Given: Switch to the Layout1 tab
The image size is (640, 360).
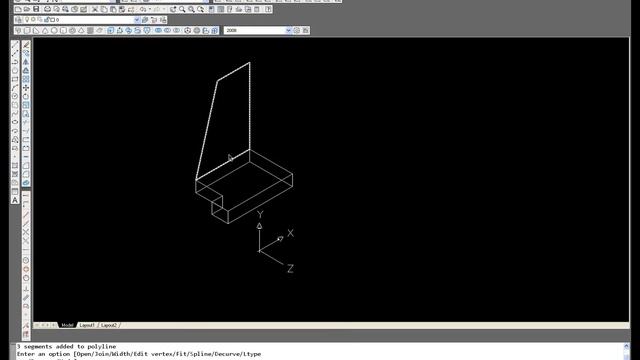Looking at the screenshot, I should point(87,325).
